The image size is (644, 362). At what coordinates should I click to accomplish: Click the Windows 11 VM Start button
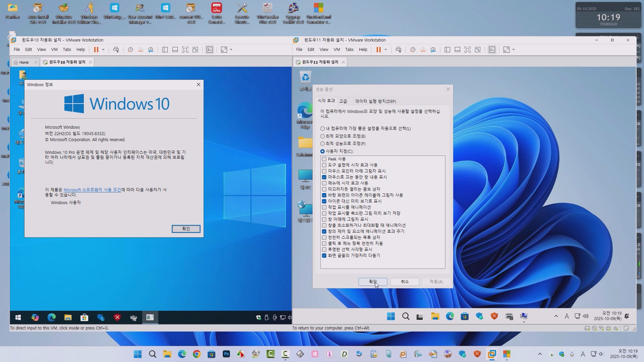391,316
